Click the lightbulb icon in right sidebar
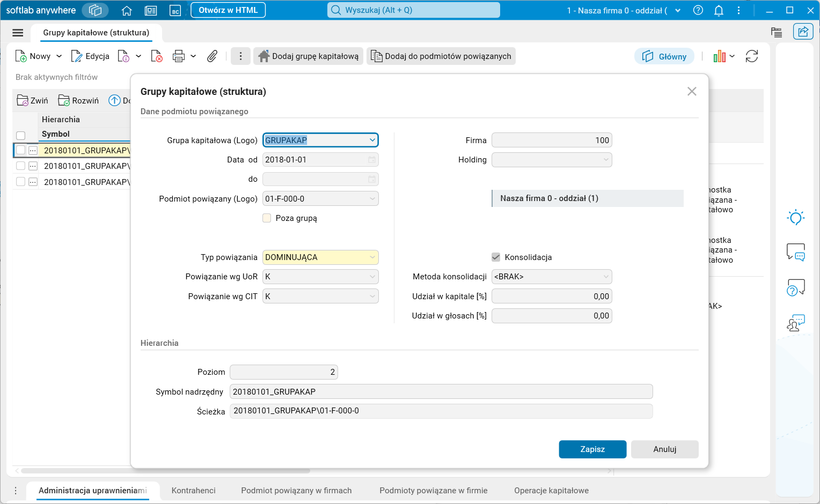The height and width of the screenshot is (504, 820). pyautogui.click(x=795, y=217)
